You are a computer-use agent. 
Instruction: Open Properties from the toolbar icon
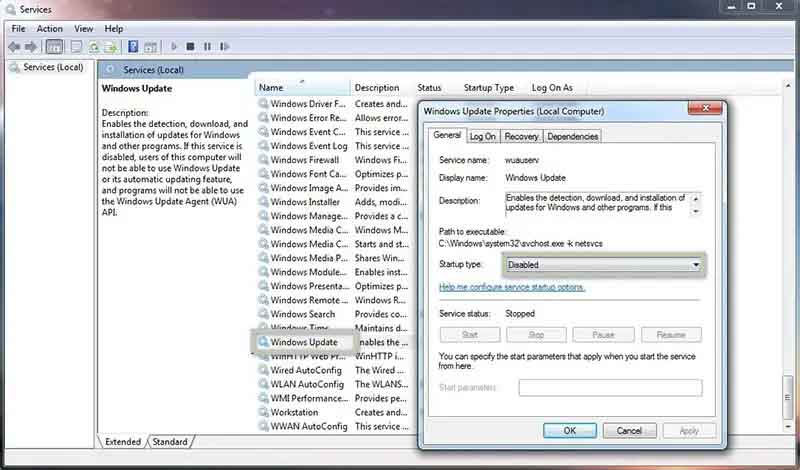[x=77, y=47]
